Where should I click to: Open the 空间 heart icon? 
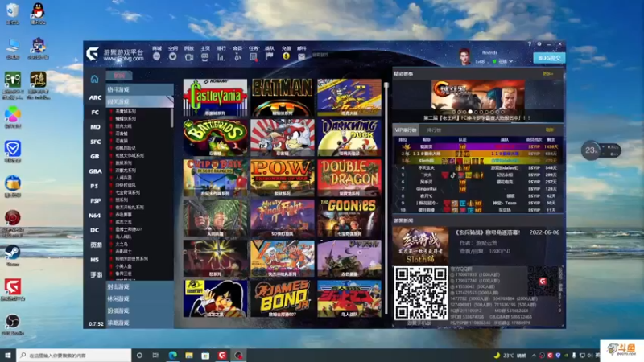(172, 56)
